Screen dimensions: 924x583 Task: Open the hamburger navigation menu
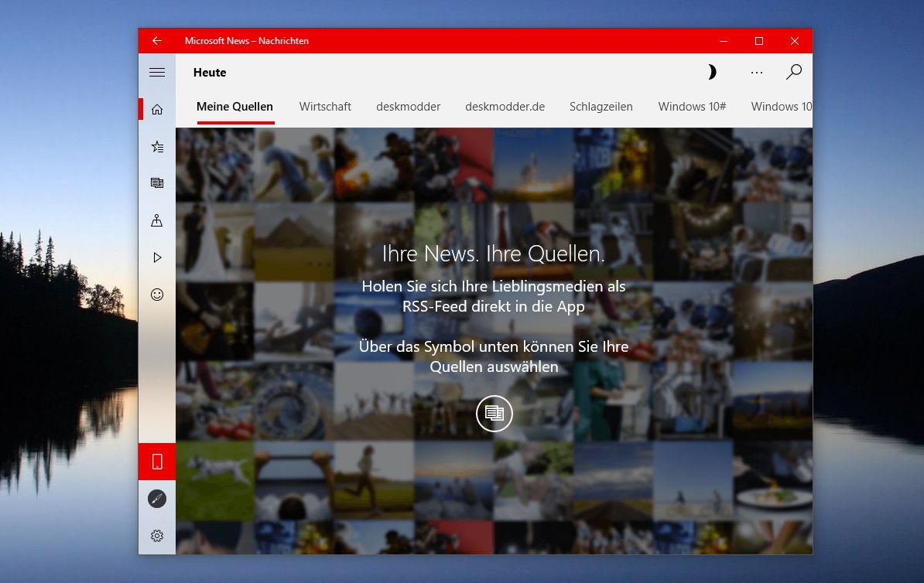[x=157, y=73]
